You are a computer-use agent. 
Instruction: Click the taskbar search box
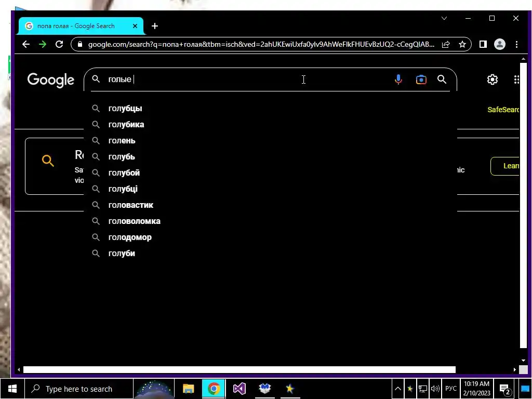[x=79, y=389]
